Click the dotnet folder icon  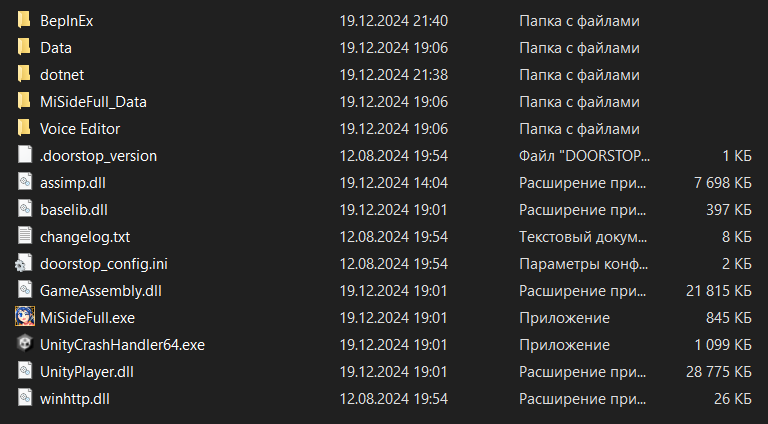(x=25, y=74)
